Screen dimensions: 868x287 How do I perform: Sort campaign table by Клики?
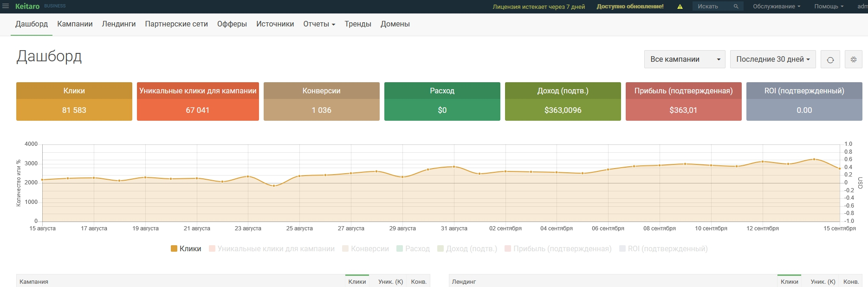[357, 281]
